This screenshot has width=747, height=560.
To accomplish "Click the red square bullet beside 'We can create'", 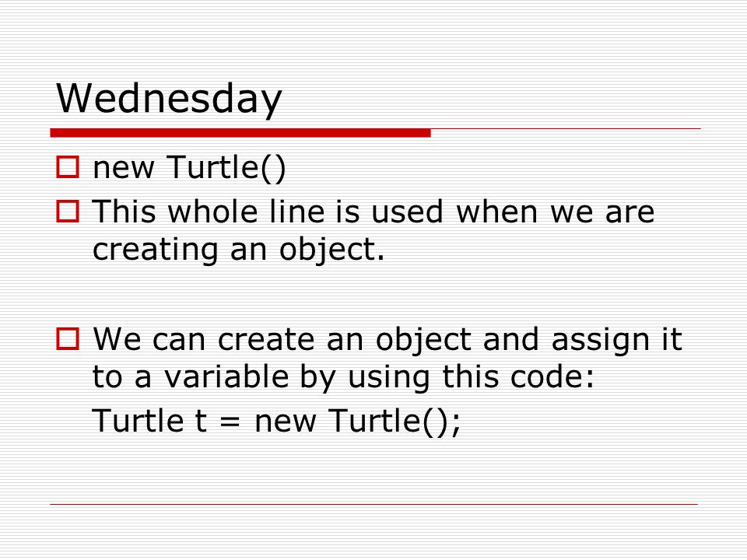I will [68, 339].
